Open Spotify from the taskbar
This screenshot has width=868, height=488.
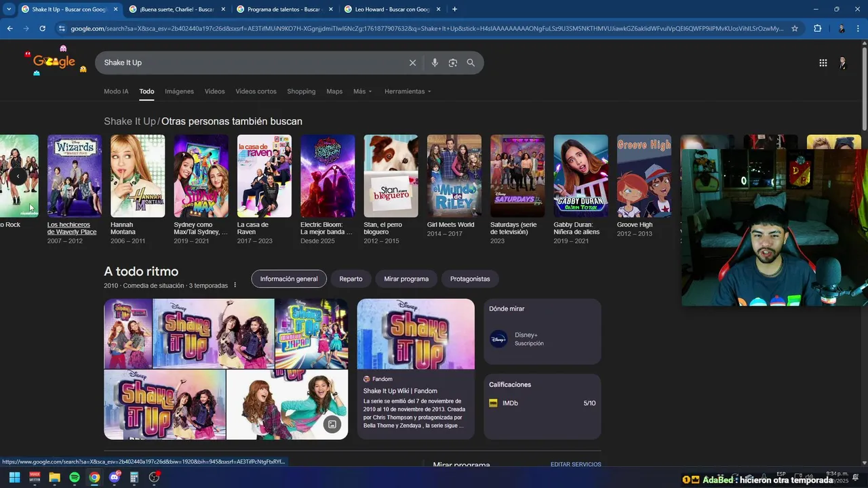[x=75, y=477]
